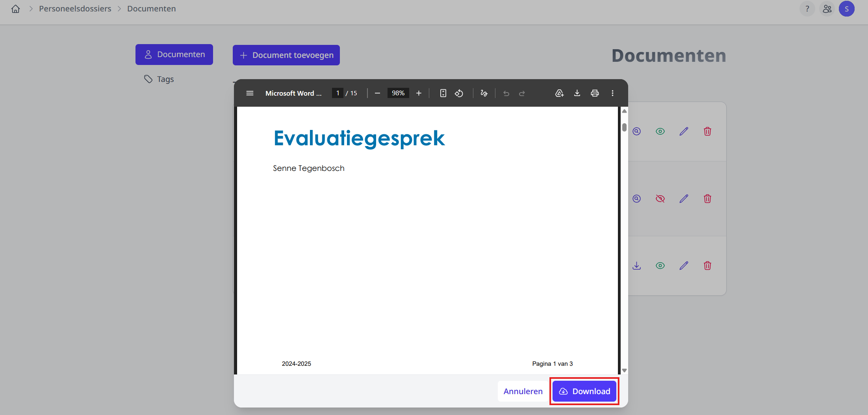Image resolution: width=868 pixels, height=415 pixels.
Task: Open the print dialog in the PDF viewer
Action: coord(595,93)
